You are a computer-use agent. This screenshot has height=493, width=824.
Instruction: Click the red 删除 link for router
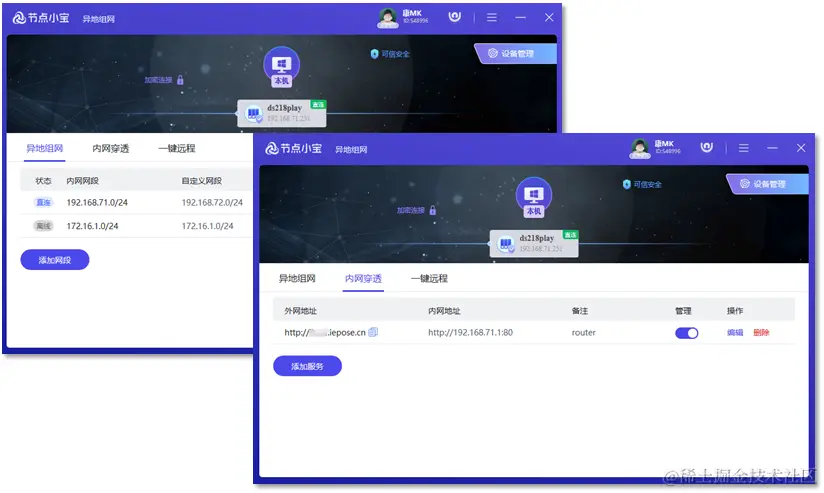click(x=761, y=332)
